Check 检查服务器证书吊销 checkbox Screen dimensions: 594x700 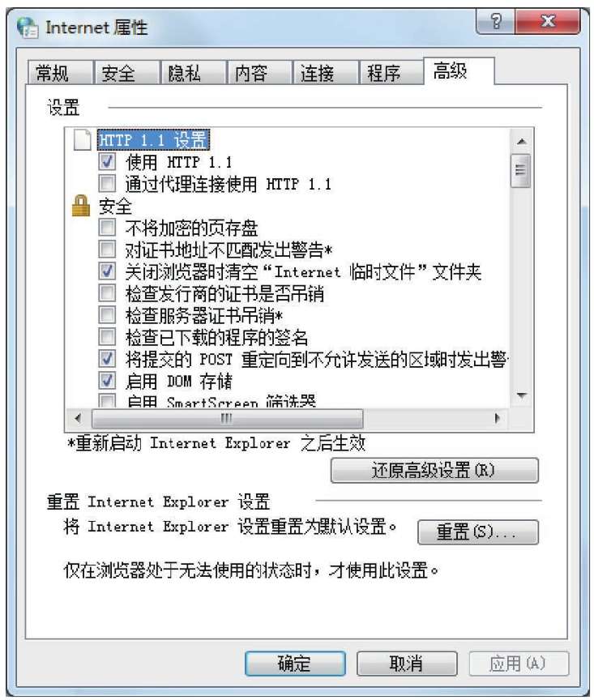(x=107, y=314)
